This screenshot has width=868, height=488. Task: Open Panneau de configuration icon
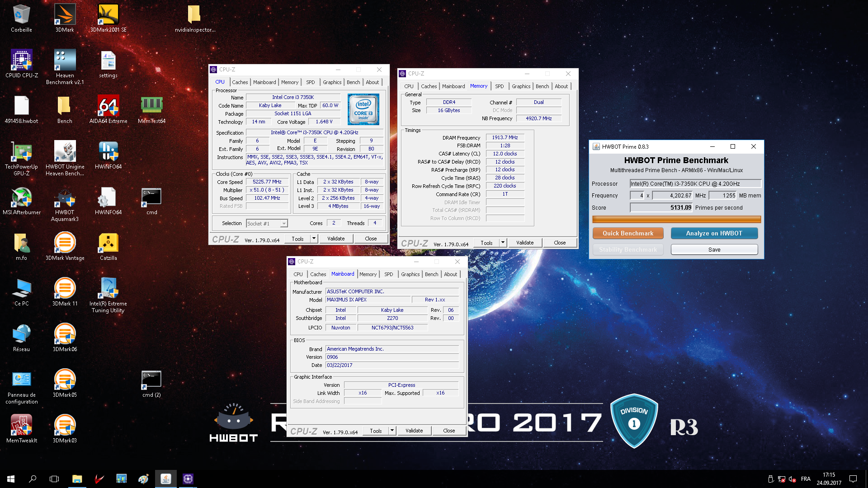coord(21,386)
